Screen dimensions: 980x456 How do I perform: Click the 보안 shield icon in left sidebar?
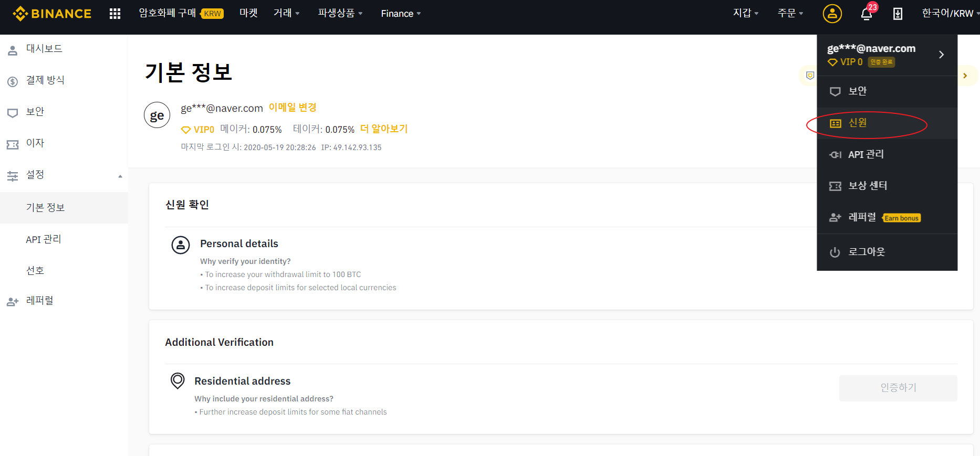[x=13, y=113]
